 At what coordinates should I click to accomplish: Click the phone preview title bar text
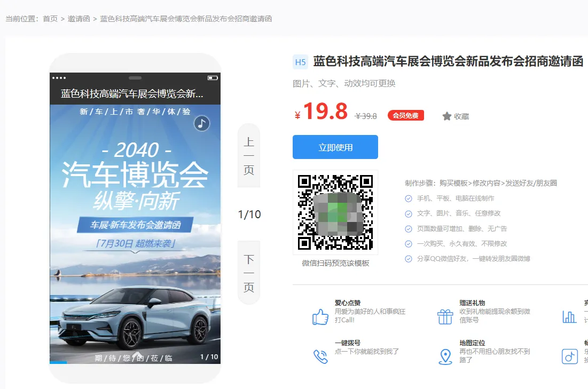[x=132, y=94]
